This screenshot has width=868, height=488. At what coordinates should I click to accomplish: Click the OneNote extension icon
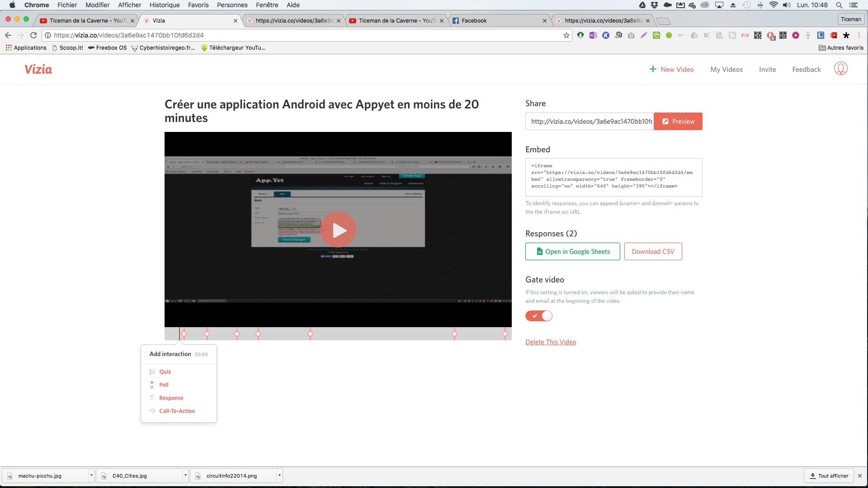[593, 35]
